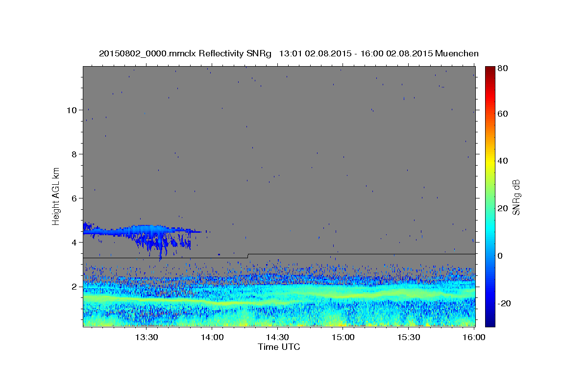Screen dimensions: 588x392
Task: Click the 13:30 time tick label
Action: (x=147, y=337)
